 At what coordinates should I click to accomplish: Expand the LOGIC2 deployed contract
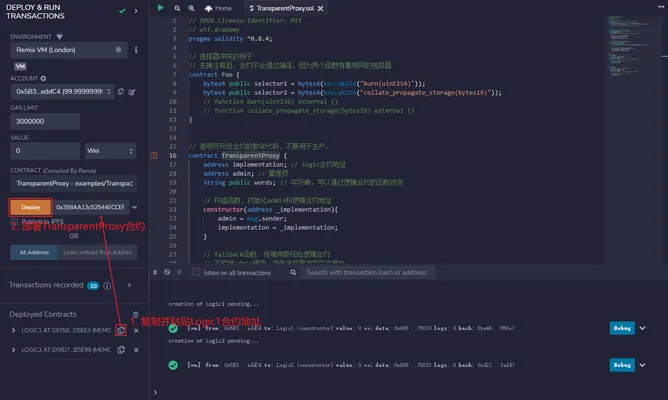coord(13,350)
